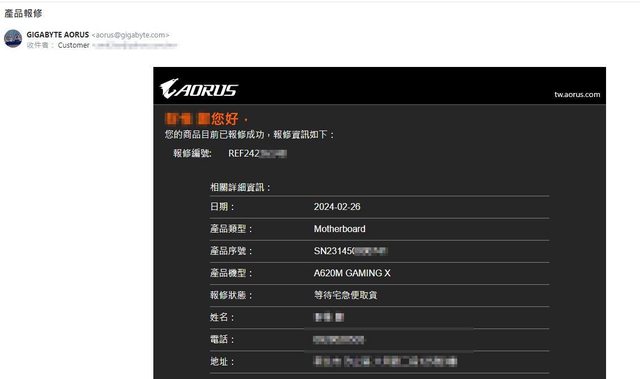This screenshot has height=379, width=640.
Task: Click the blurred recipient email address
Action: (x=135, y=45)
